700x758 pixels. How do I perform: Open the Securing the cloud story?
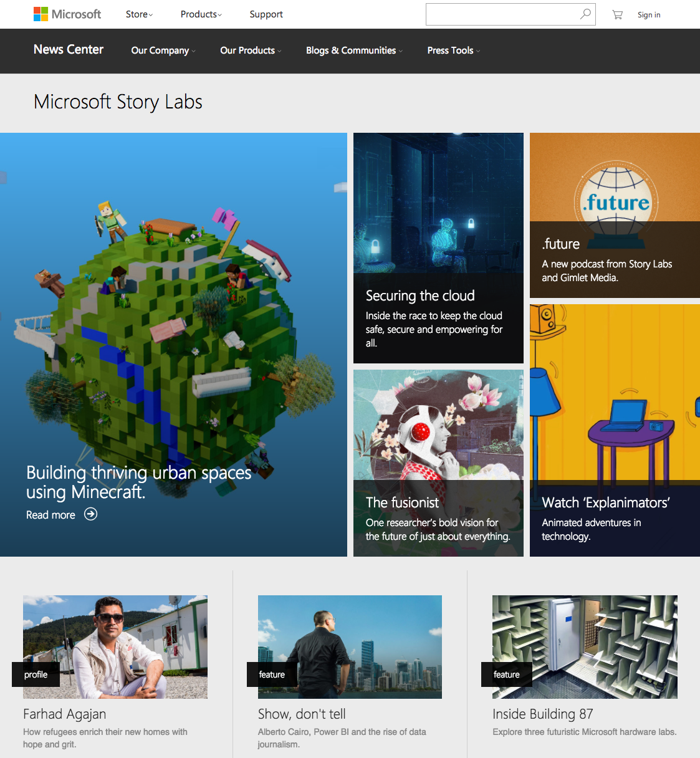pyautogui.click(x=420, y=295)
